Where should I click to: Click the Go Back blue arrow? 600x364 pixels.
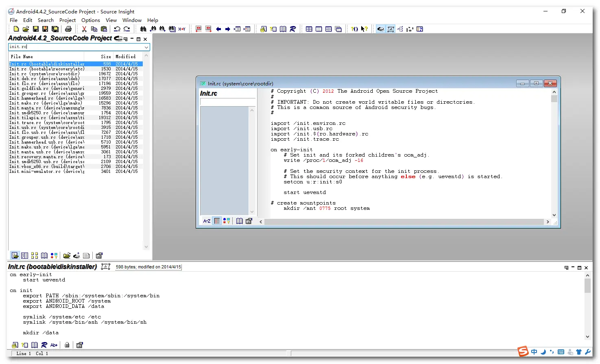pyautogui.click(x=218, y=29)
